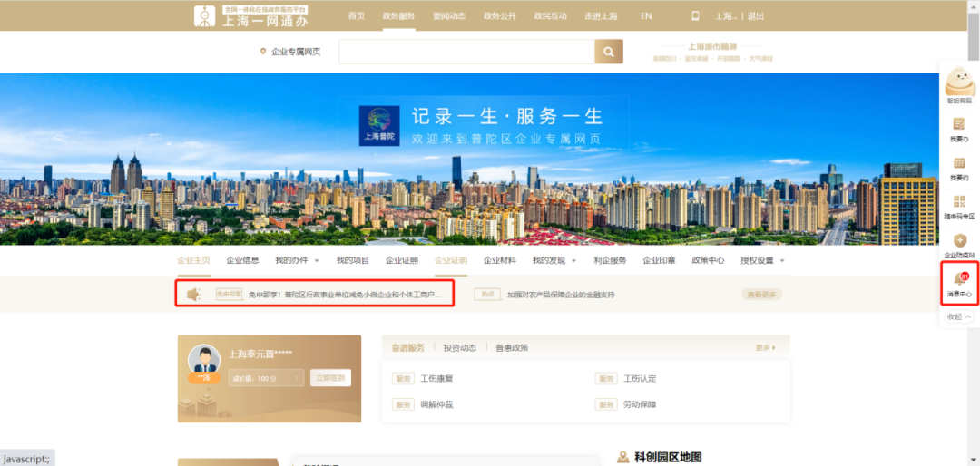Open the 工伤认定 service link

[x=639, y=378]
